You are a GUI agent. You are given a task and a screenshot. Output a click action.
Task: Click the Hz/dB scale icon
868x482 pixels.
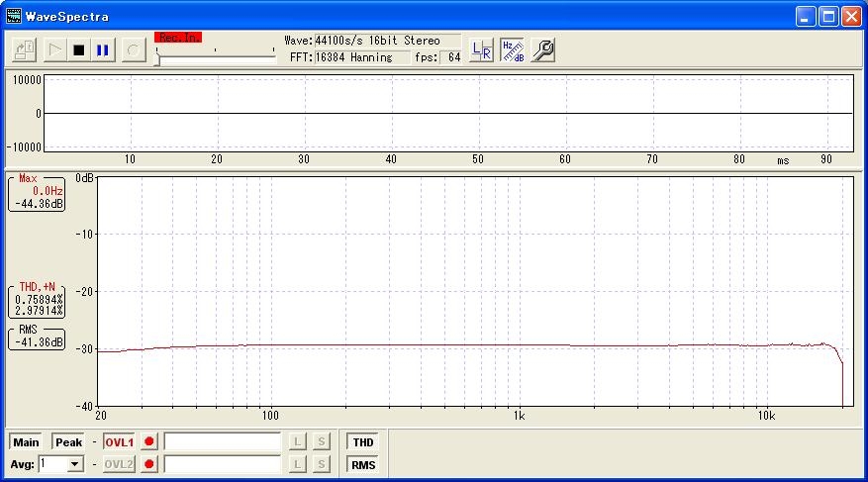tap(512, 49)
